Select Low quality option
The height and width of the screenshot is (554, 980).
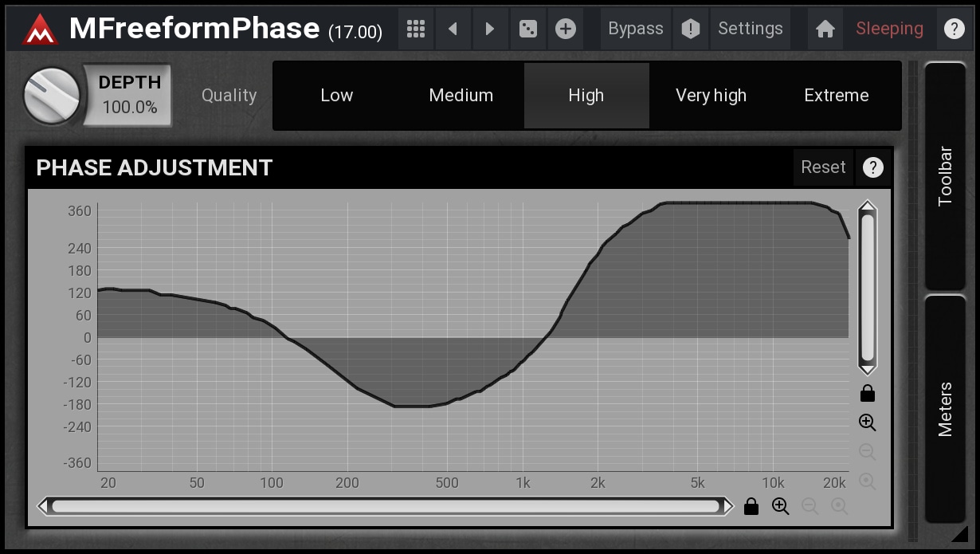tap(336, 96)
